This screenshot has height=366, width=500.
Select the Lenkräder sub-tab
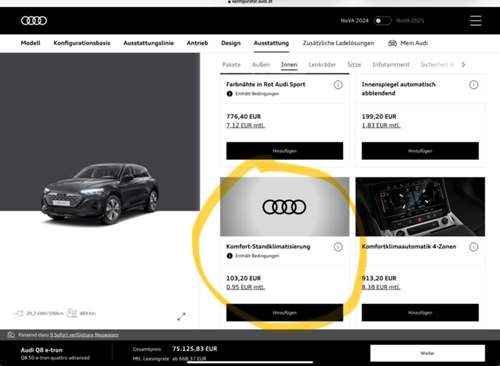click(x=322, y=65)
